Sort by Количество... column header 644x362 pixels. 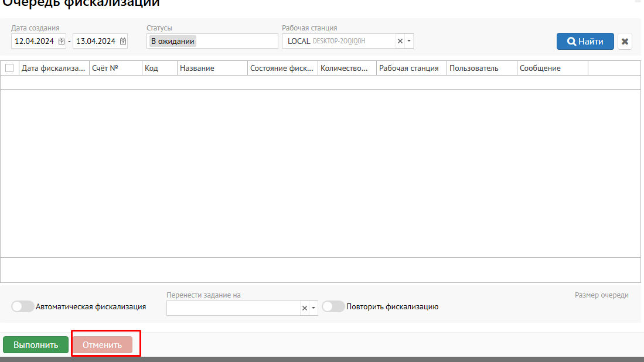tap(347, 68)
